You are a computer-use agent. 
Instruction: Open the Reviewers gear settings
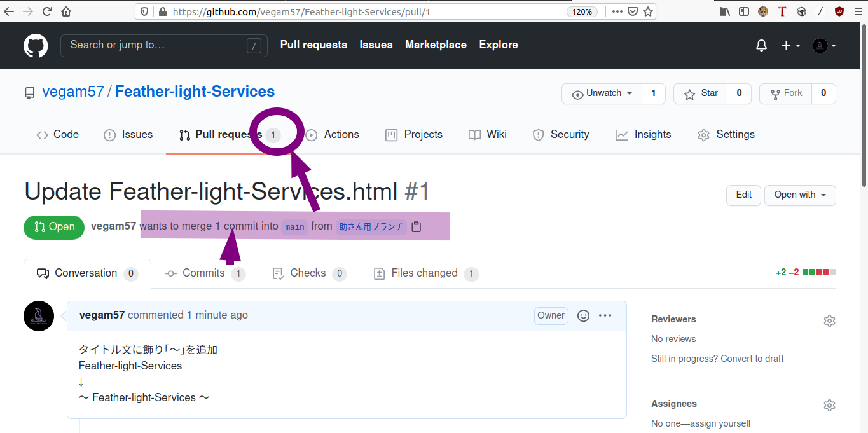coord(829,320)
